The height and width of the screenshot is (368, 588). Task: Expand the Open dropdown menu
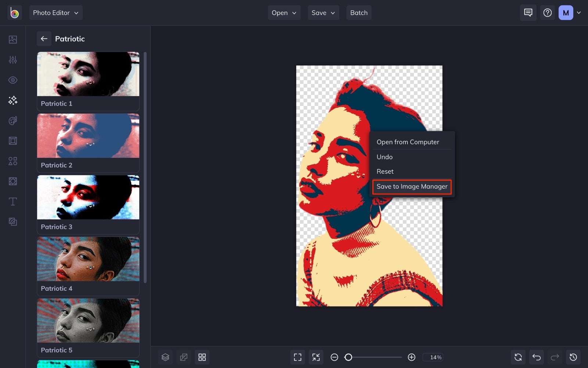284,13
